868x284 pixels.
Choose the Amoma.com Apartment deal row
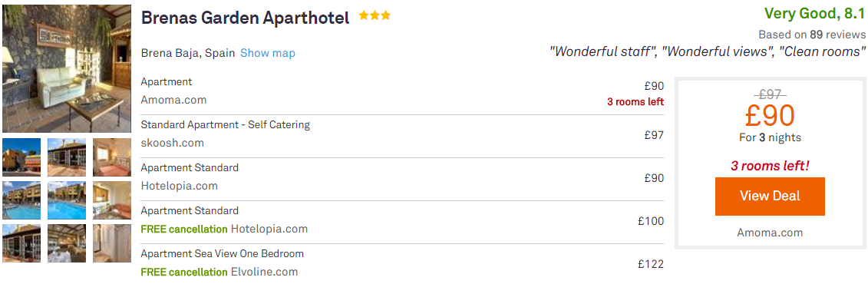(402, 91)
